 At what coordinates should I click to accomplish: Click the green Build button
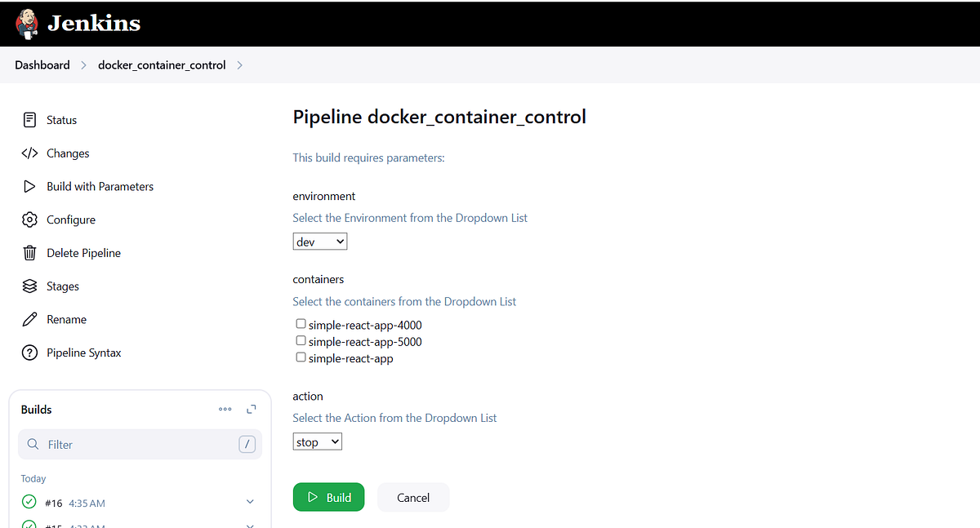pyautogui.click(x=328, y=497)
